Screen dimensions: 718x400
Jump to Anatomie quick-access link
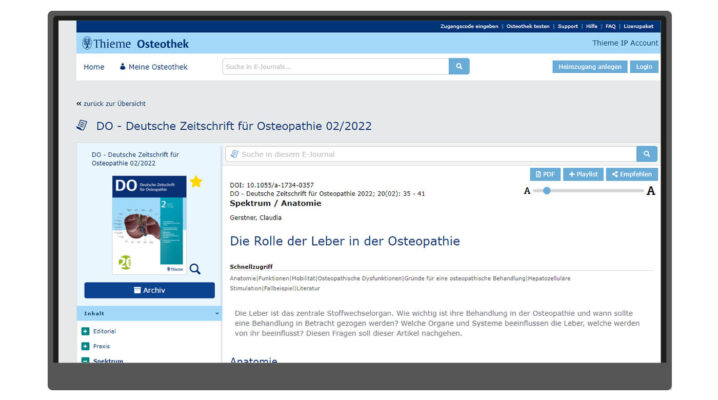[x=243, y=278]
